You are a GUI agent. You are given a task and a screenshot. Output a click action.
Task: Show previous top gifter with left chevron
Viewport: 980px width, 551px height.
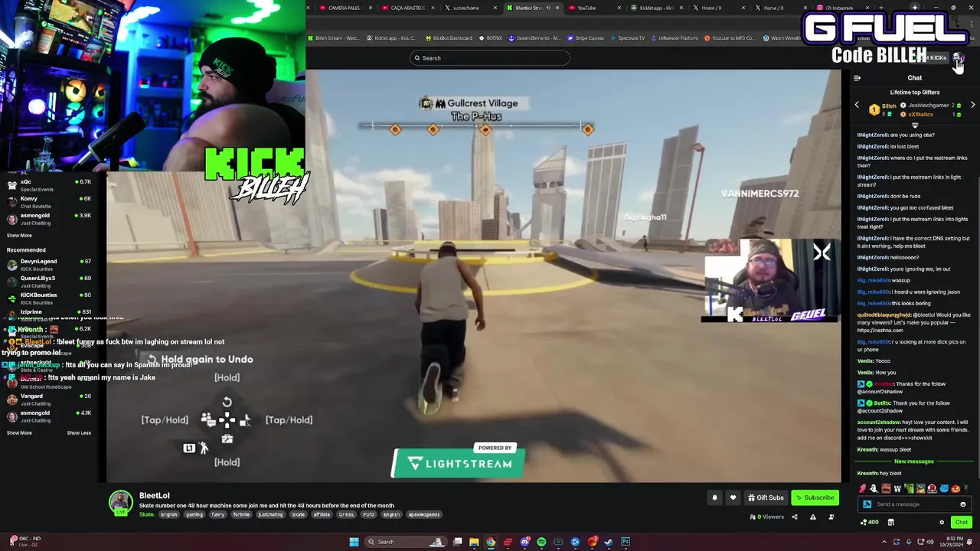click(857, 105)
